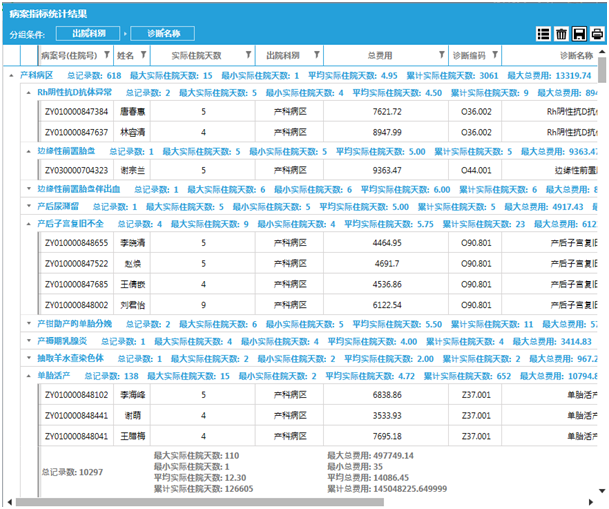The height and width of the screenshot is (509, 609).
Task: Expand the 产后尿潴留 group
Action: click(29, 206)
